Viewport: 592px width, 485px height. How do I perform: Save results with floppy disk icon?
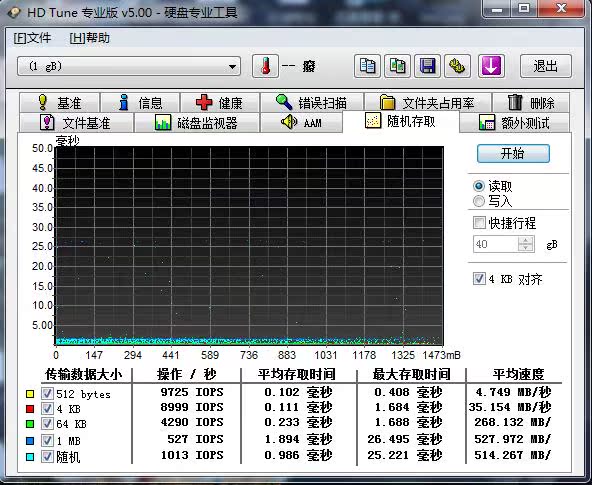click(x=427, y=66)
